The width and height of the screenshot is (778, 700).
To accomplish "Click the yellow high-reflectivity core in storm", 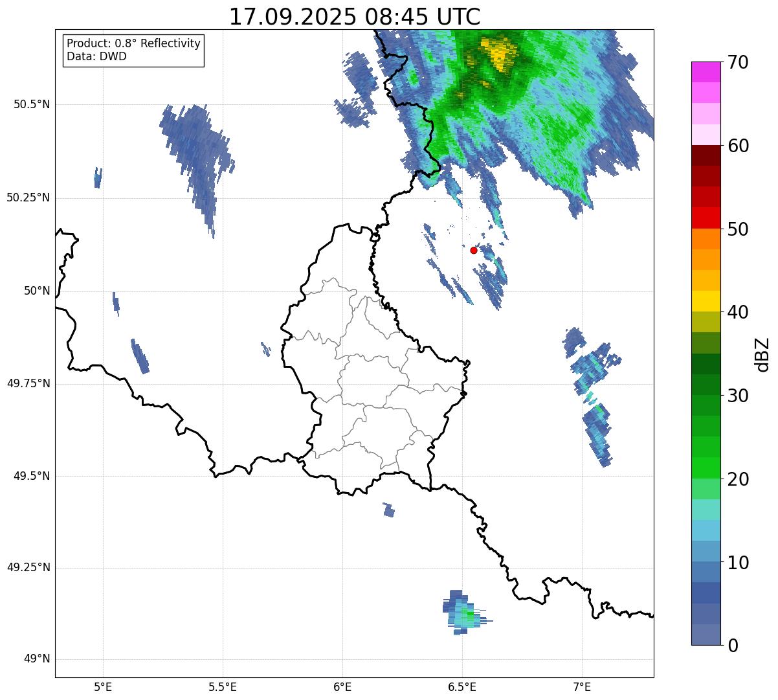I will (499, 54).
